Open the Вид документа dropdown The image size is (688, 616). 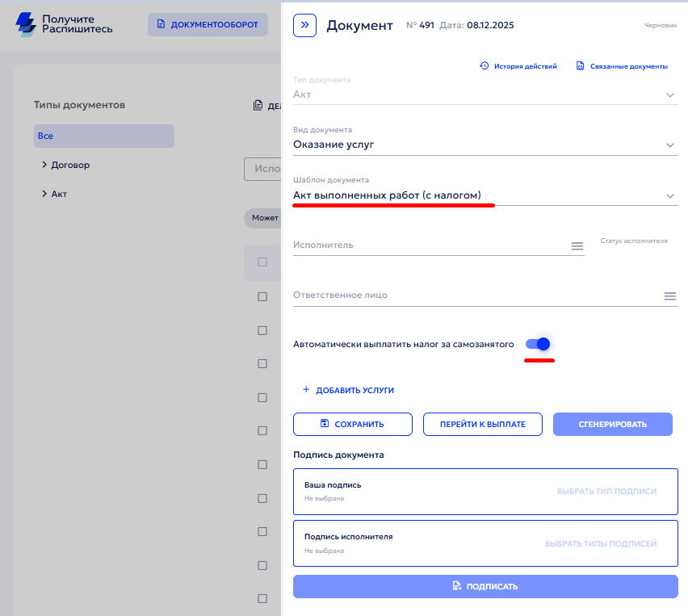point(485,145)
